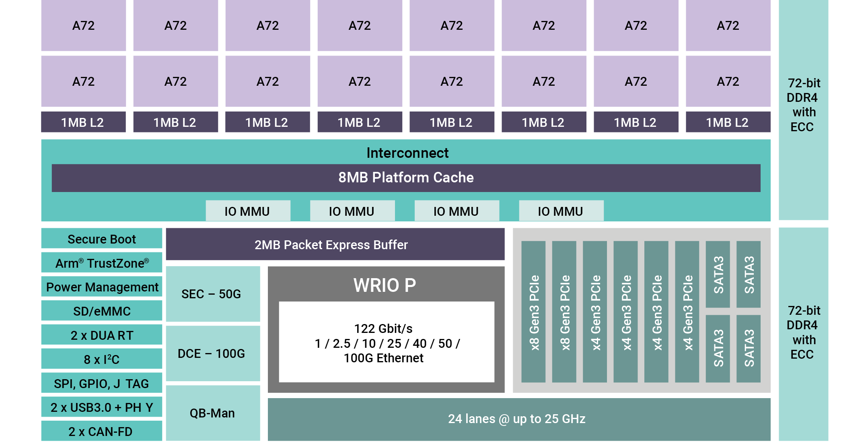
Task: Select the top-right SATA3 block
Action: [x=748, y=275]
